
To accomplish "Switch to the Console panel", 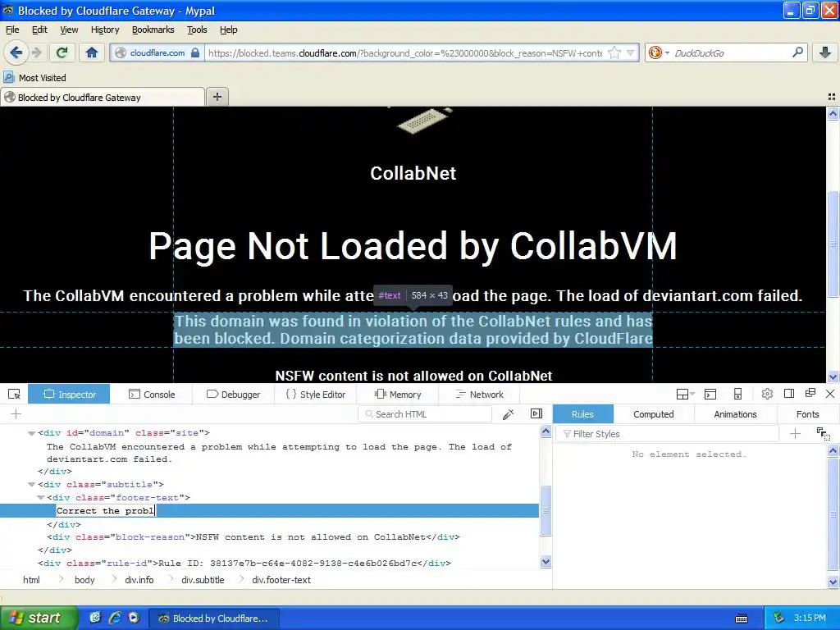I will tap(152, 395).
